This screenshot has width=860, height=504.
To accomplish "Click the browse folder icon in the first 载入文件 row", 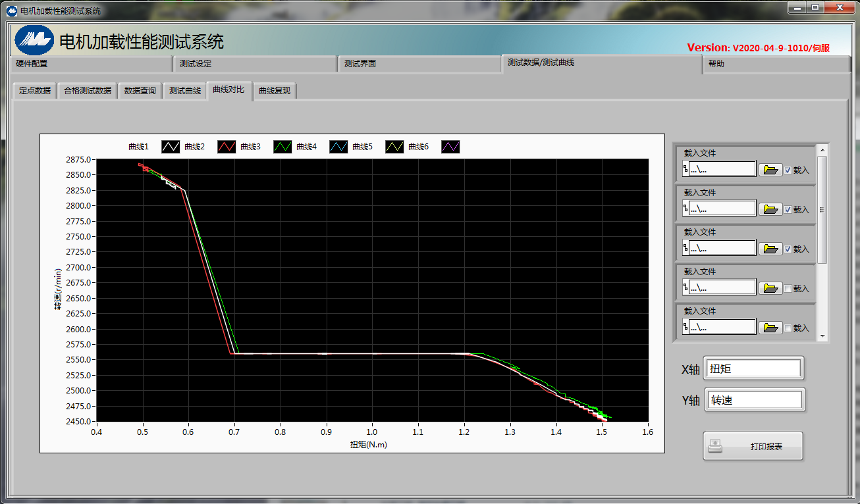I will point(770,170).
